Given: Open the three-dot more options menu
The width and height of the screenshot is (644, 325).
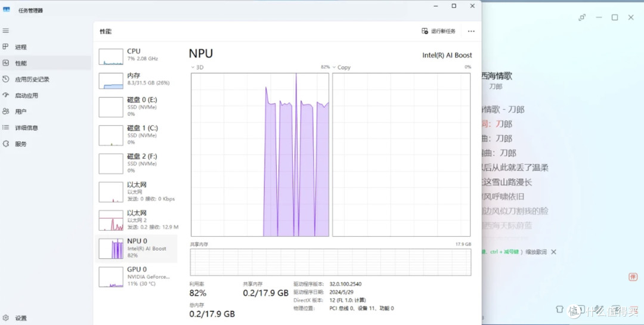Looking at the screenshot, I should 471,31.
